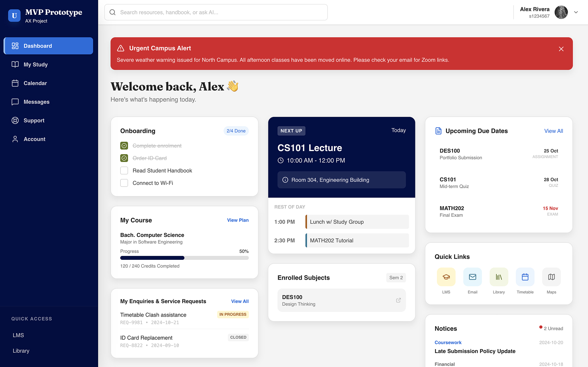
Task: Click the My Study book icon
Action: pos(15,64)
